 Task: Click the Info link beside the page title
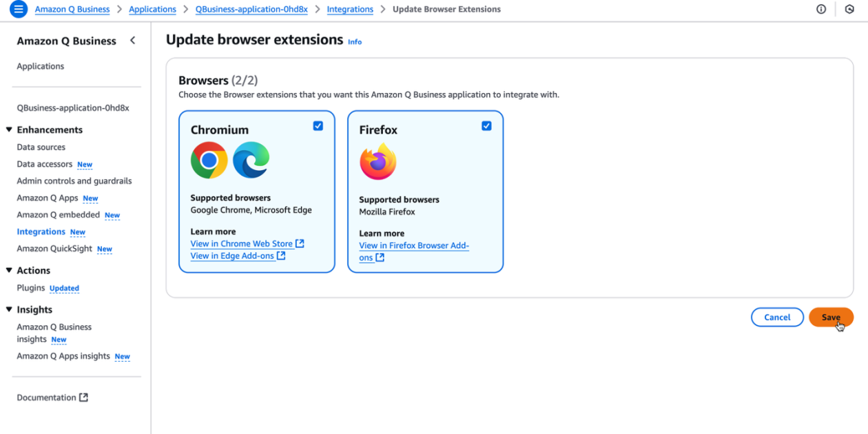(x=354, y=41)
